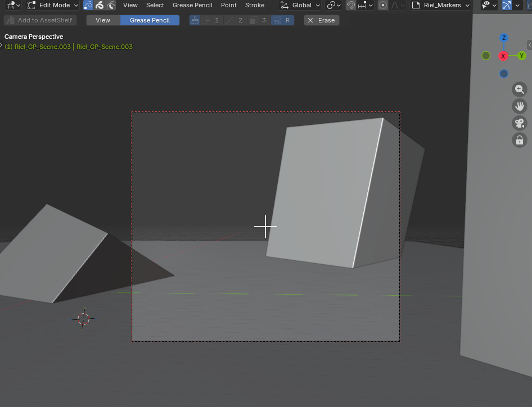Screen dimensions: 532x407
Task: Click the Camera Perspective label
Action: pyautogui.click(x=34, y=37)
